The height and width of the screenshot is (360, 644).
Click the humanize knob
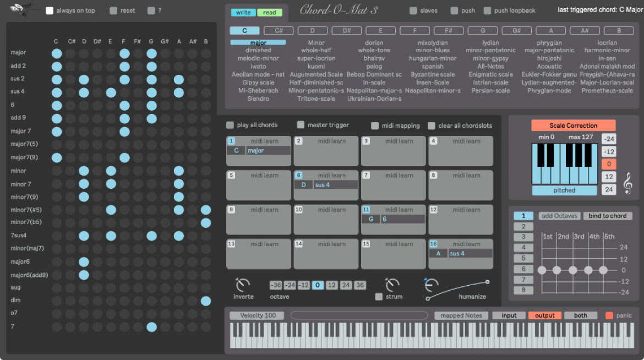pos(431,285)
